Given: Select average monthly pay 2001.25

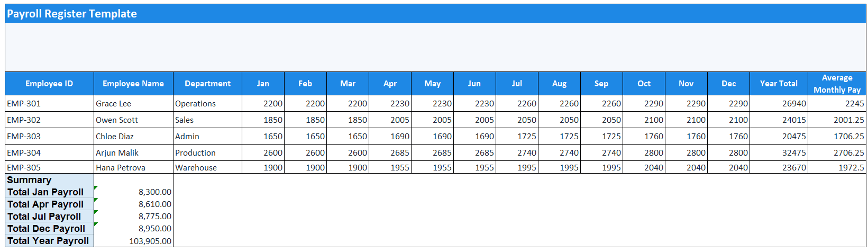Looking at the screenshot, I should (x=837, y=120).
